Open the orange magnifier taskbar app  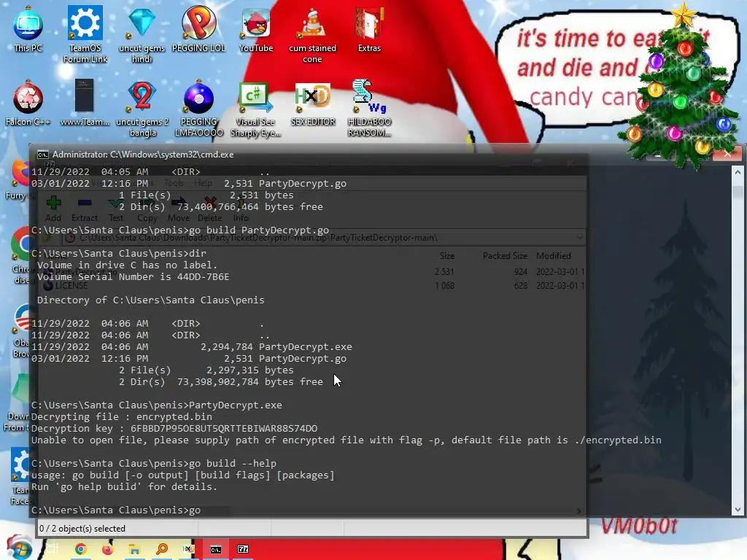tap(162, 549)
